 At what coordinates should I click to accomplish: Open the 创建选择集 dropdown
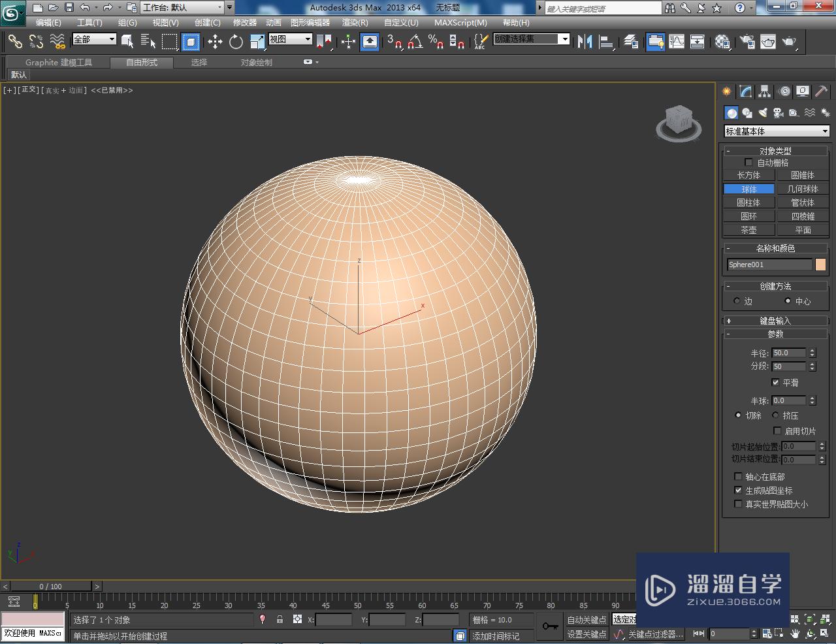click(532, 39)
